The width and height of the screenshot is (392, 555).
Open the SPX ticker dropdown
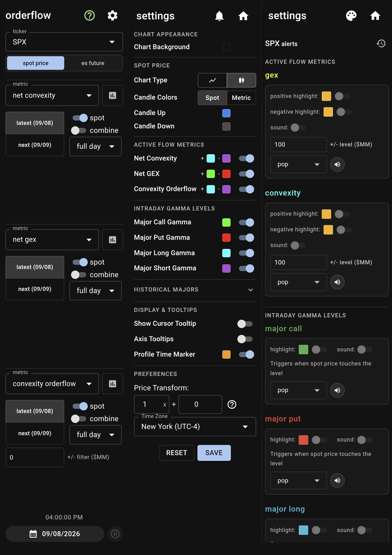64,42
